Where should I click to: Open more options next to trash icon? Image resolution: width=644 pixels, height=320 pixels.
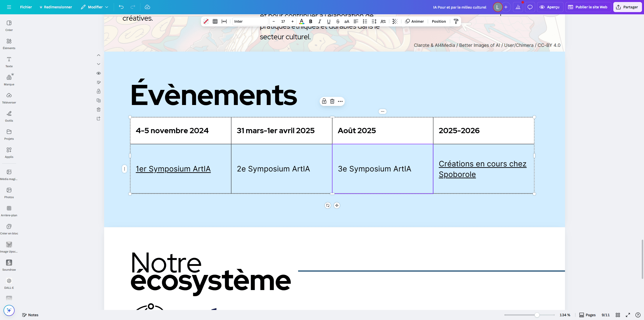(340, 101)
